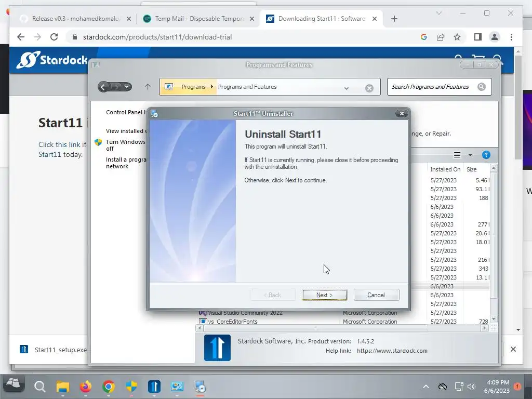Open Control Panel taskbar icon
The width and height of the screenshot is (532, 399).
pos(177,387)
